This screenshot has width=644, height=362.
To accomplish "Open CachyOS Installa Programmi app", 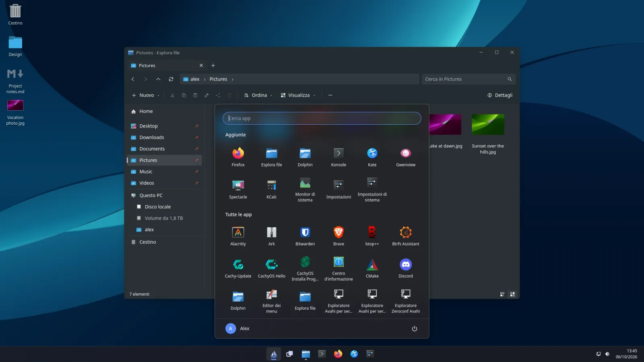I will pos(305,269).
